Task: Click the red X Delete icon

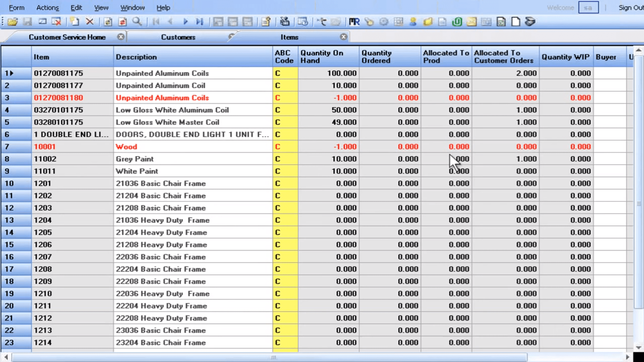Action: [90, 22]
